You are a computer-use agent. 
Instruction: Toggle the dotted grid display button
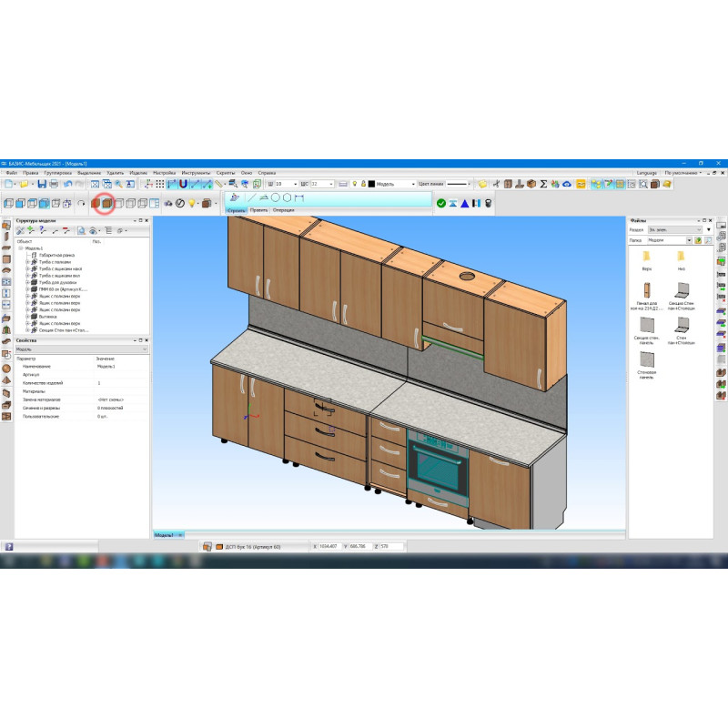[x=160, y=184]
